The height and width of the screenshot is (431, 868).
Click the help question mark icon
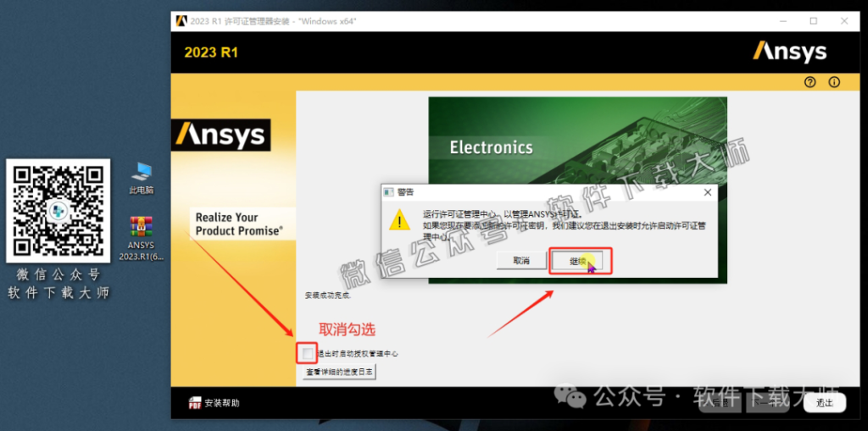(810, 82)
